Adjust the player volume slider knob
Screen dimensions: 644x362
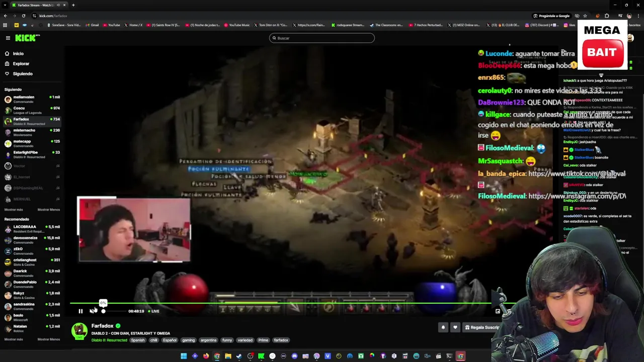click(103, 311)
